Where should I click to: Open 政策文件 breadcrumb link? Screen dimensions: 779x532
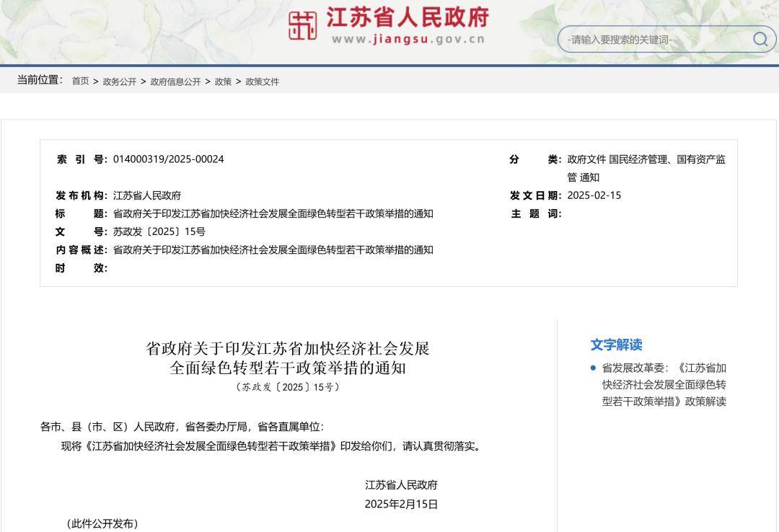click(263, 81)
